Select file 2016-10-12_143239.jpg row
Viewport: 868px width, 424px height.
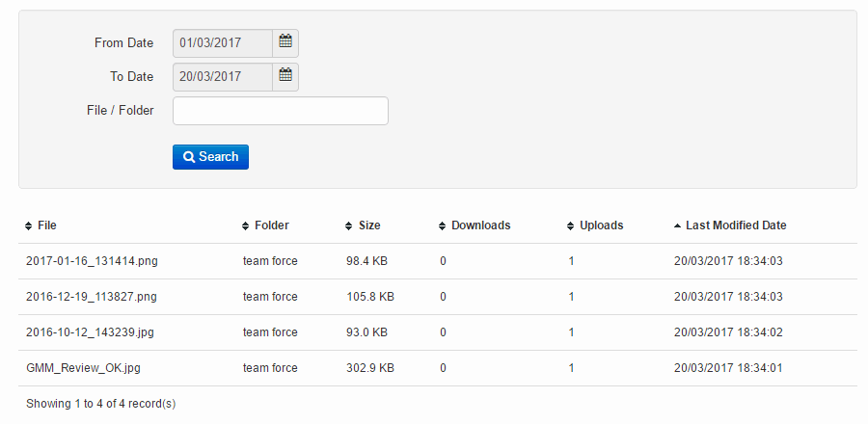[437, 332]
